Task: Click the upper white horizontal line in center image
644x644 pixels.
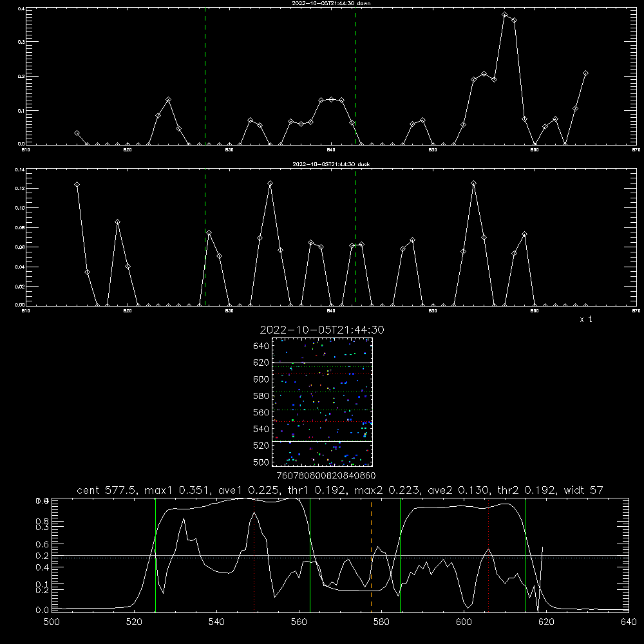Action: (323, 363)
